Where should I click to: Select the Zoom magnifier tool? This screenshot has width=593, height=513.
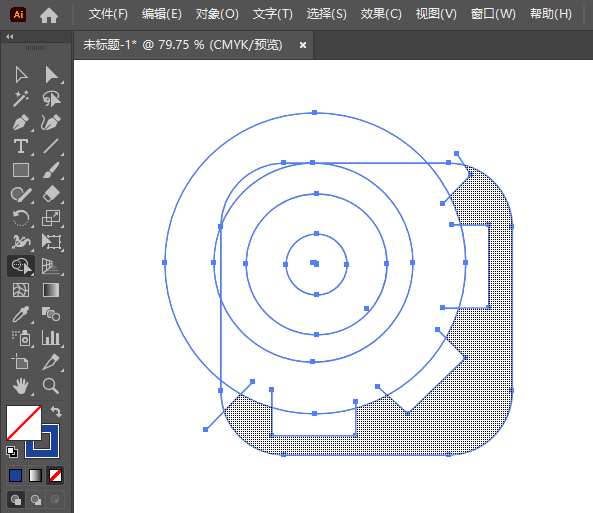point(51,386)
